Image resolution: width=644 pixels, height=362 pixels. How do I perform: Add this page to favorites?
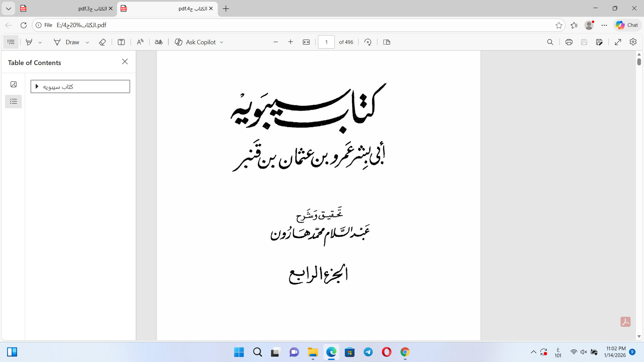click(x=559, y=25)
